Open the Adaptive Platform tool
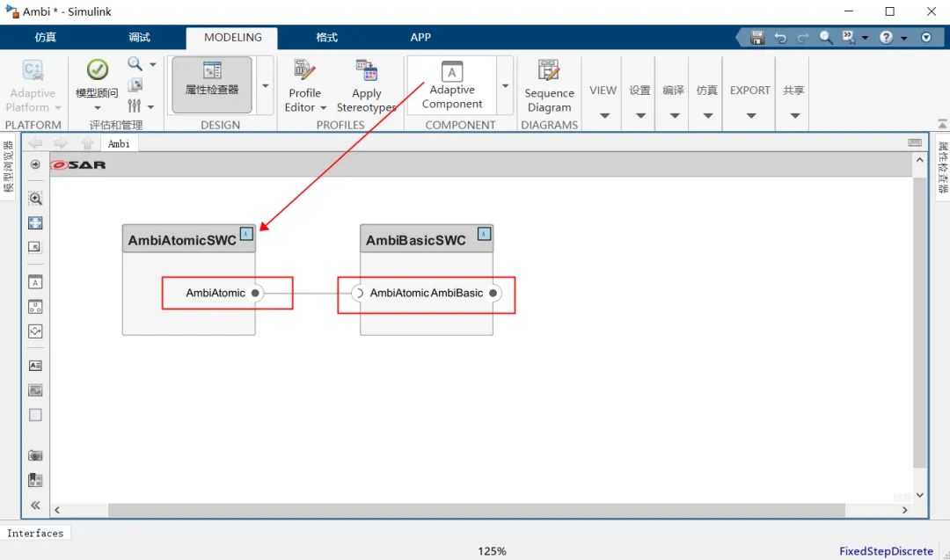The height and width of the screenshot is (560, 950). click(33, 86)
